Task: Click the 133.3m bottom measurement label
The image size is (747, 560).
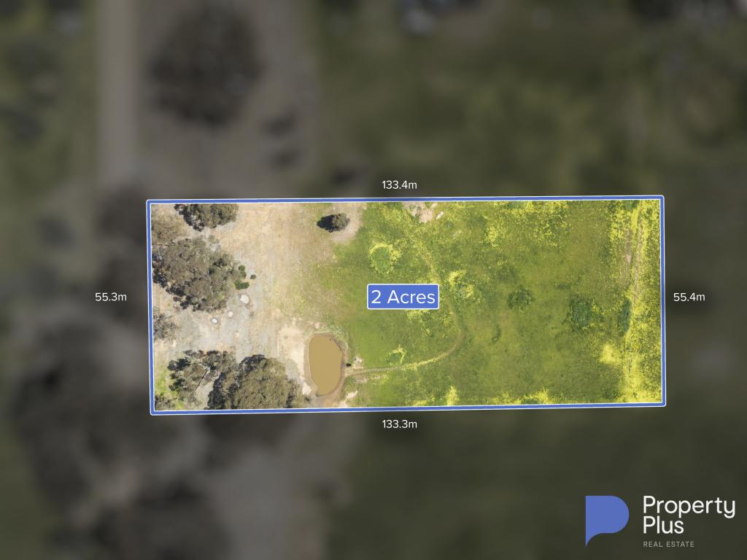Action: point(400,422)
